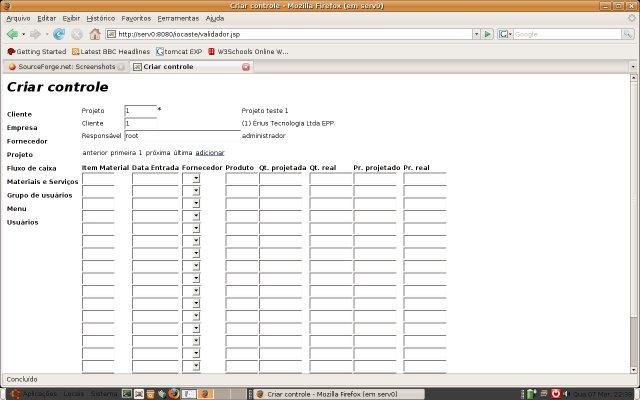
Task: Open the Ferramentas menu
Action: click(x=178, y=18)
